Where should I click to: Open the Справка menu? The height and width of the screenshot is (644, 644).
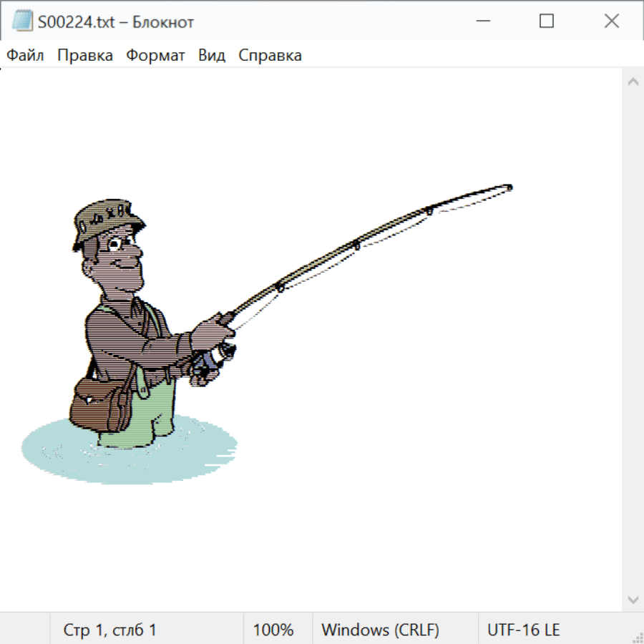[270, 56]
